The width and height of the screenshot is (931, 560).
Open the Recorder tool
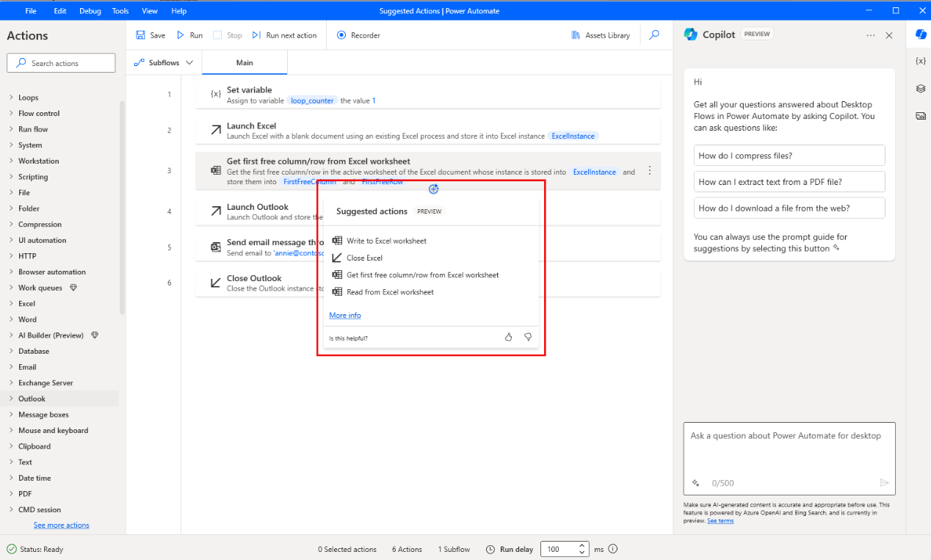tap(358, 34)
